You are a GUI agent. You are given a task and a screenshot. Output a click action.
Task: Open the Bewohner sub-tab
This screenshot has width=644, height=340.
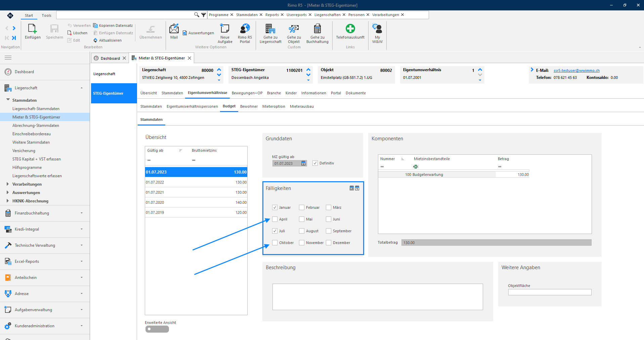coord(249,106)
